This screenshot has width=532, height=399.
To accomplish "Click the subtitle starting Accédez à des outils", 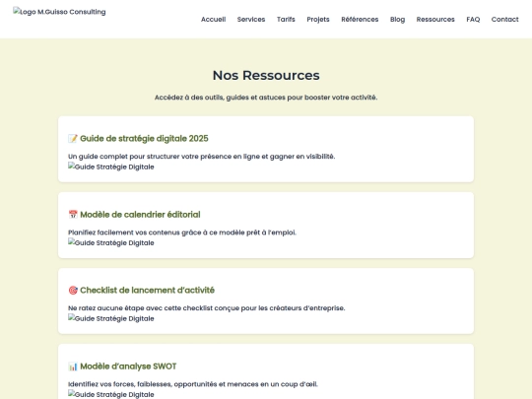I will pos(266,98).
